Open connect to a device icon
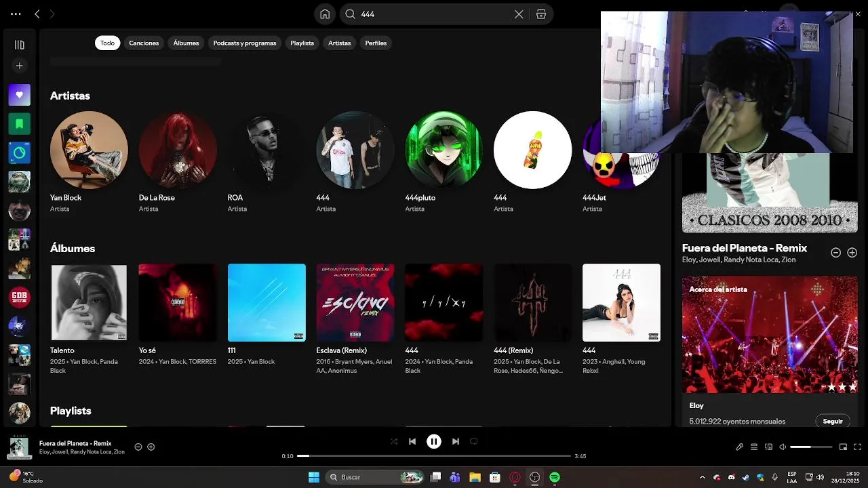This screenshot has height=488, width=868. [768, 447]
